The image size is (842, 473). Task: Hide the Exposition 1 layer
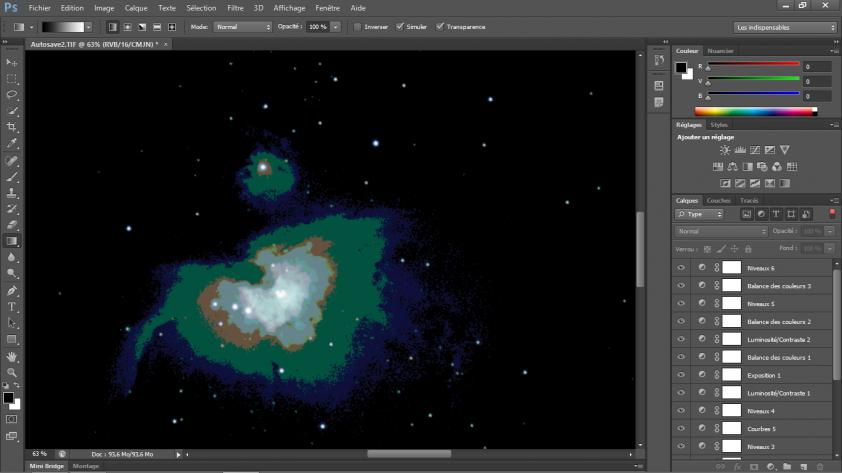[x=681, y=375]
